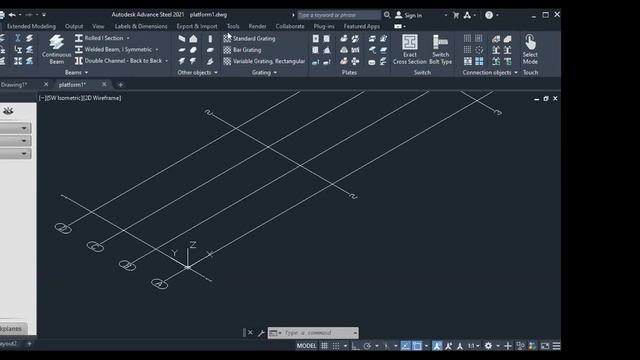Screen dimensions: 640x360
Task: Click the circular bolt pattern icon in Connection objects
Action: 479,50
